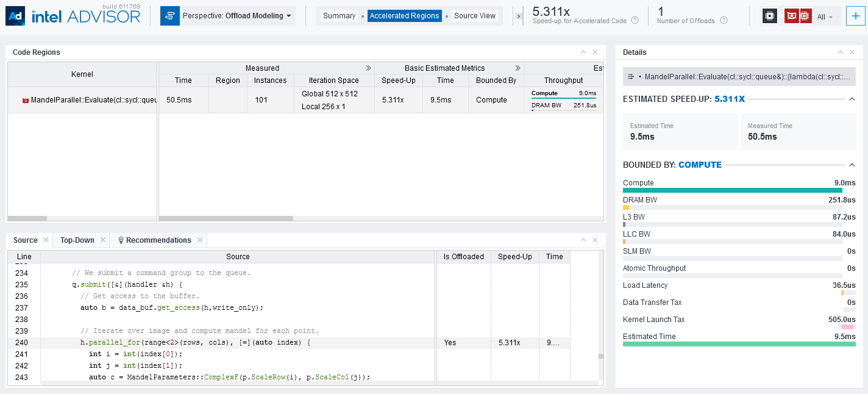Click the MandelParallel kernel red offload icon
The image size is (868, 394).
tap(26, 101)
